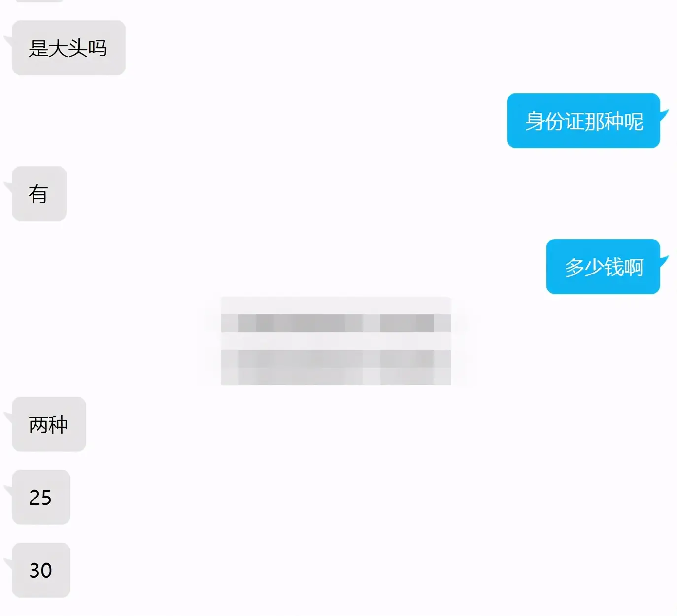Select the single-character gray reply 有
This screenshot has width=677, height=616.
(39, 194)
